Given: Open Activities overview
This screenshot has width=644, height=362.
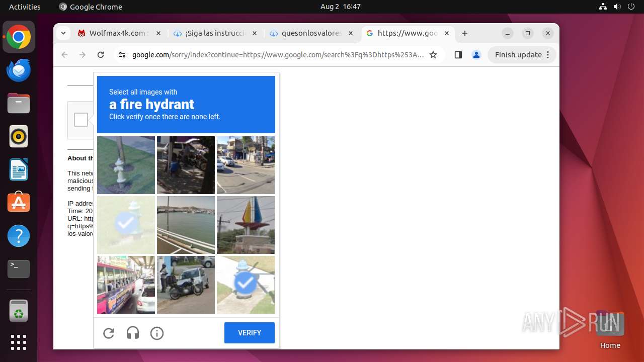Looking at the screenshot, I should tap(25, 7).
